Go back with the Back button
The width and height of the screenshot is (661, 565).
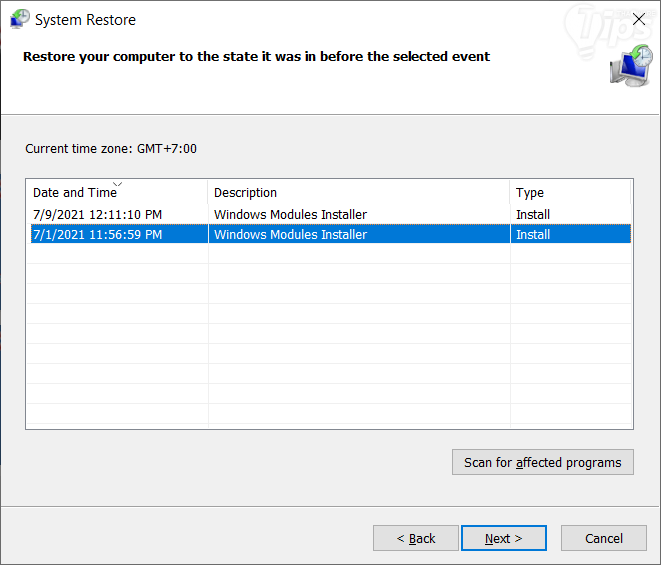(x=416, y=538)
